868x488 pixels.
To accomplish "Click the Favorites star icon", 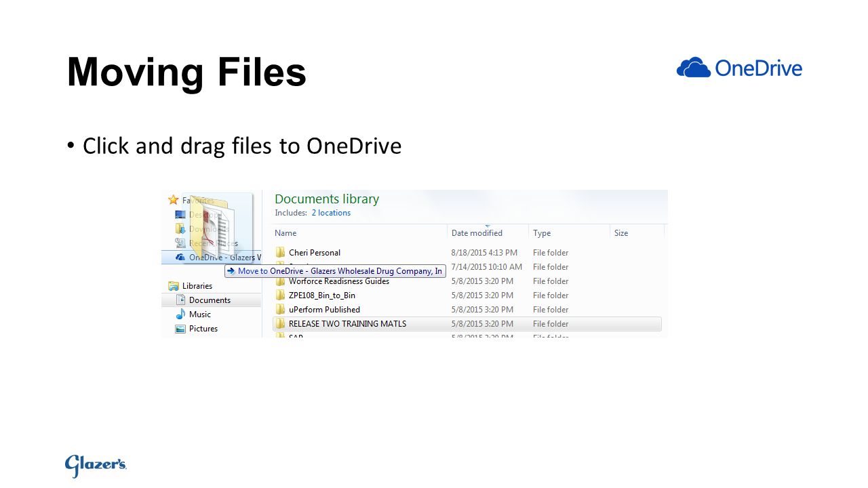I will click(x=173, y=200).
